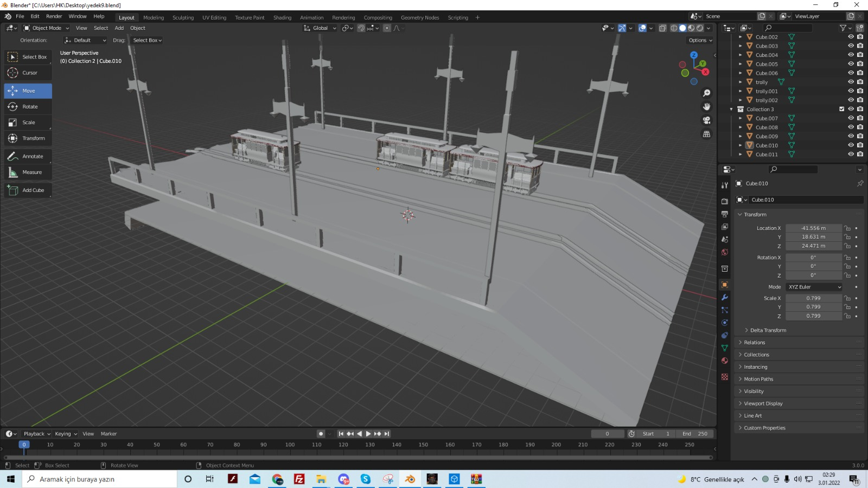Toggle X-ray display button
The height and width of the screenshot is (488, 868).
pos(662,28)
